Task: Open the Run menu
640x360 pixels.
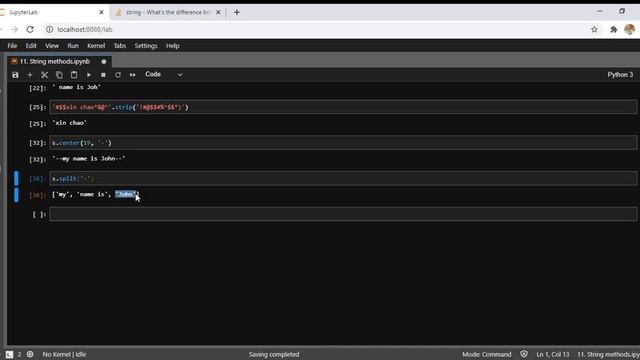Action: [73, 46]
